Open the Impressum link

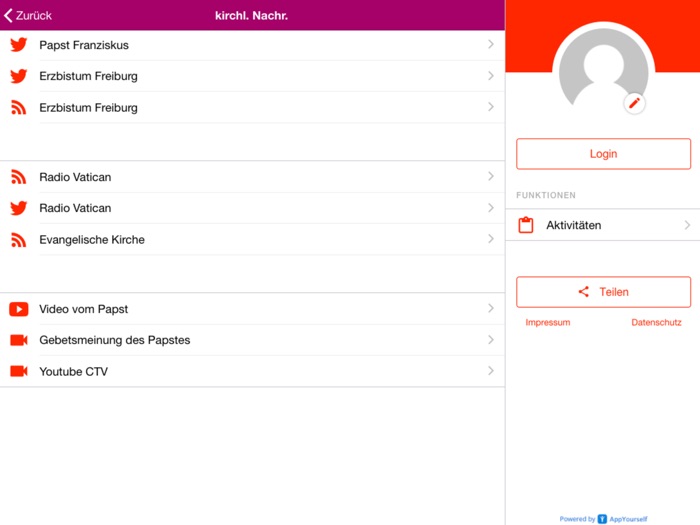[x=548, y=322]
